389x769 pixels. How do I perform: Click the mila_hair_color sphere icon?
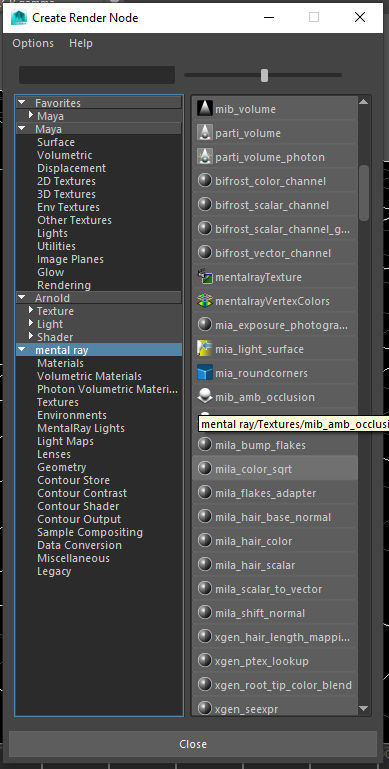coord(205,541)
